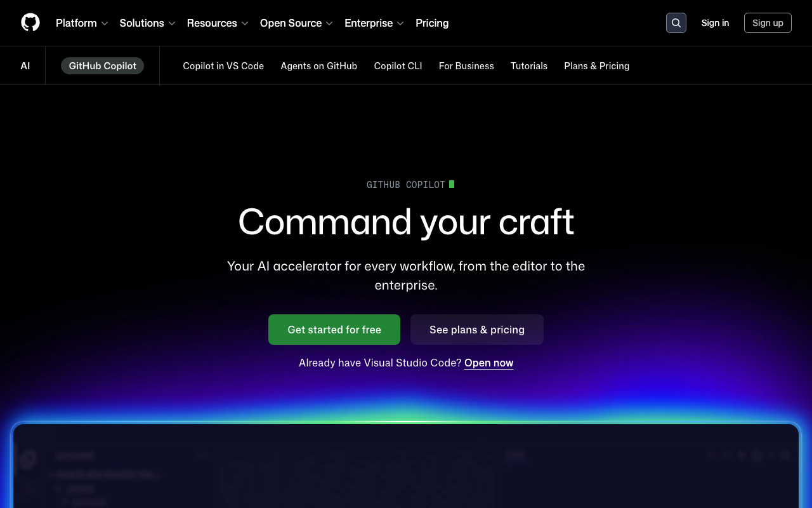Image resolution: width=812 pixels, height=508 pixels.
Task: Click the Get started for free button
Action: [334, 330]
